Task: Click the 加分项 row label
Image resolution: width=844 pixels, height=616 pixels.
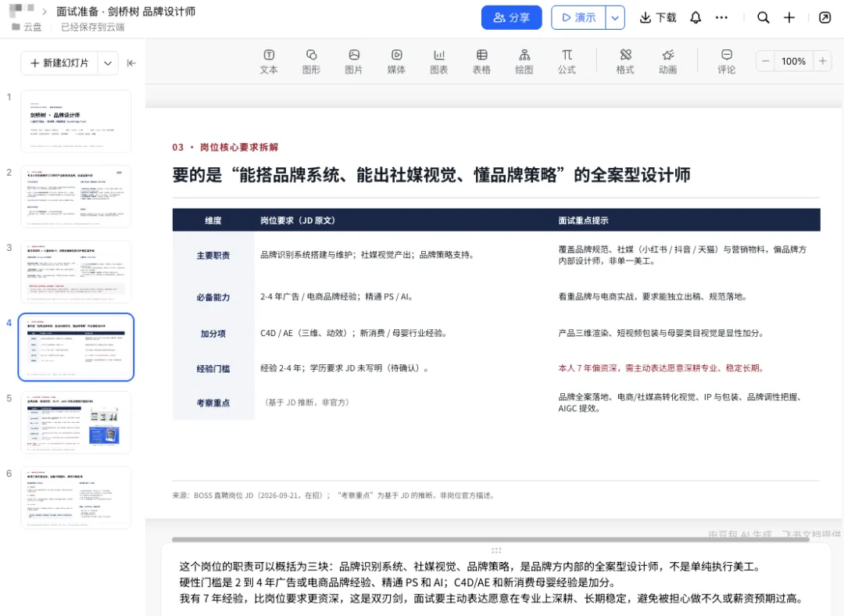Action: pos(213,334)
